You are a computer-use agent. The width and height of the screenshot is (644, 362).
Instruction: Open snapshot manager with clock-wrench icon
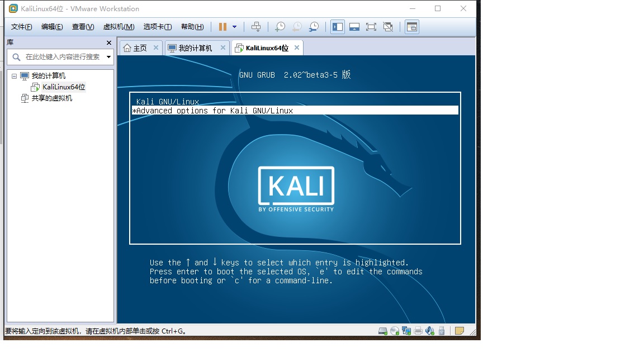click(314, 27)
